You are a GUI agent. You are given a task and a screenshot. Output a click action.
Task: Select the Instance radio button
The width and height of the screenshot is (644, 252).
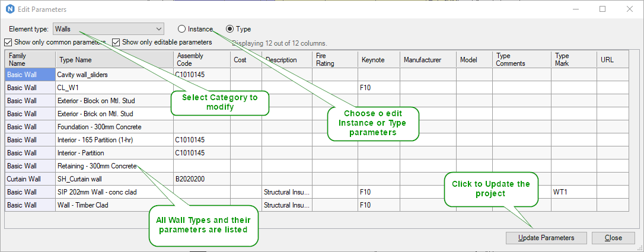point(181,29)
